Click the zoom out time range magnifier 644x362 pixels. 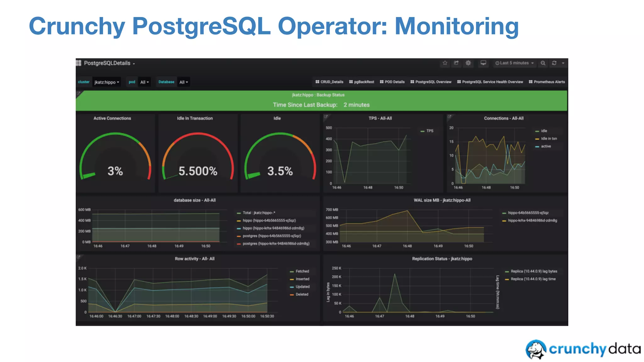click(543, 63)
